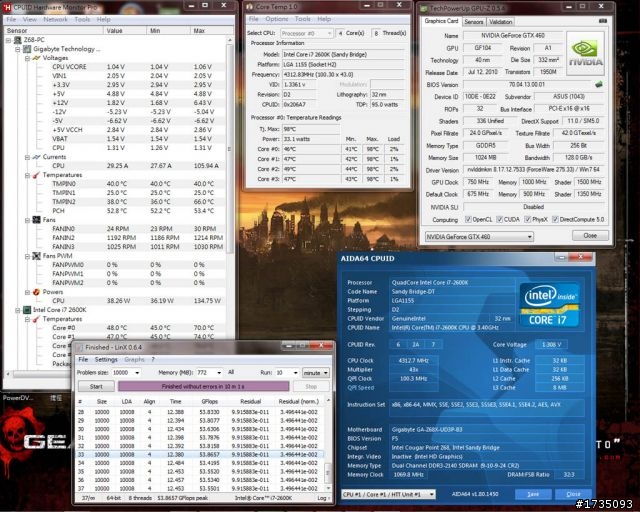This screenshot has height=512, width=640.
Task: Click the Intel Core i7 logo in AIDA64
Action: 550,304
